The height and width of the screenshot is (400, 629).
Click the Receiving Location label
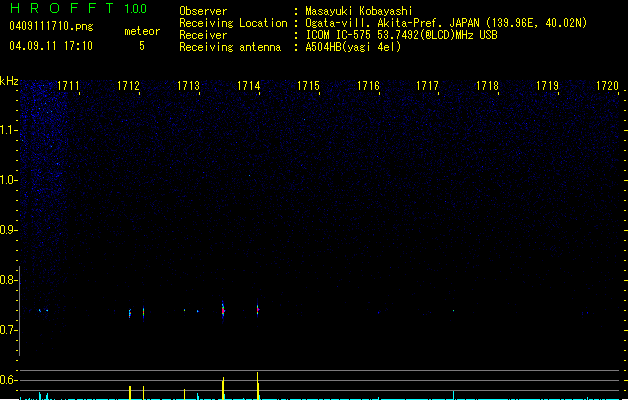(233, 23)
